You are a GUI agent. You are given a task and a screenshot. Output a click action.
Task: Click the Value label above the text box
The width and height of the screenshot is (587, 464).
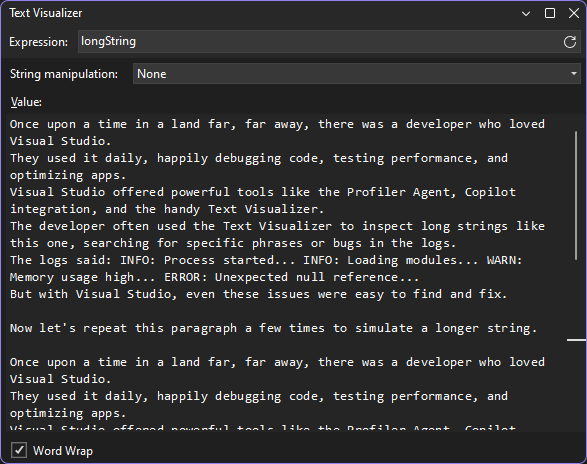click(x=26, y=102)
